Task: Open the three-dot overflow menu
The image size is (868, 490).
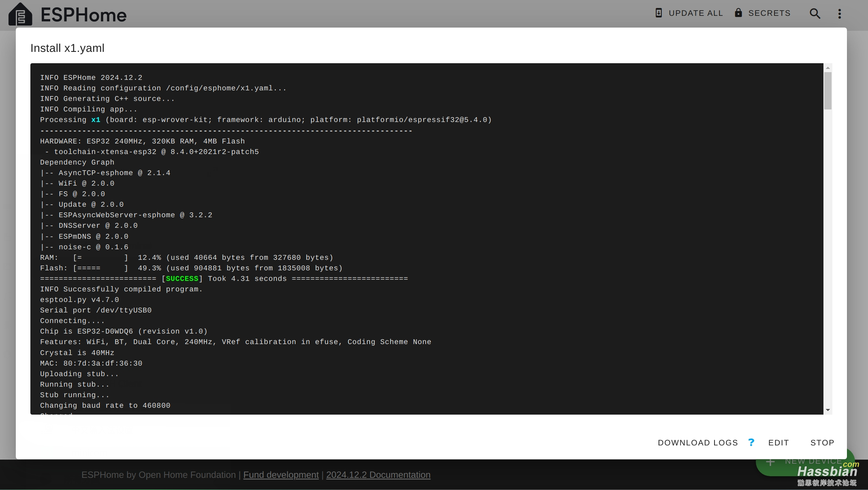Action: pos(840,14)
